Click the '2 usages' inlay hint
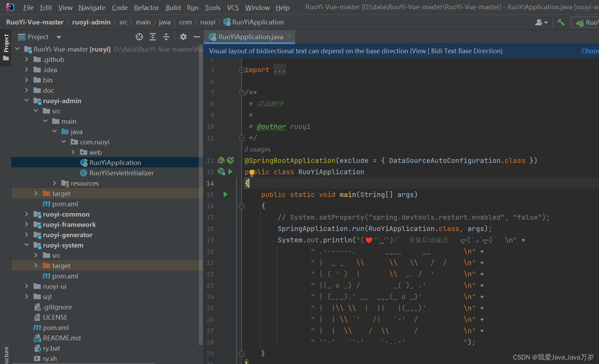Screen dimensions: 599x364 tap(257, 150)
